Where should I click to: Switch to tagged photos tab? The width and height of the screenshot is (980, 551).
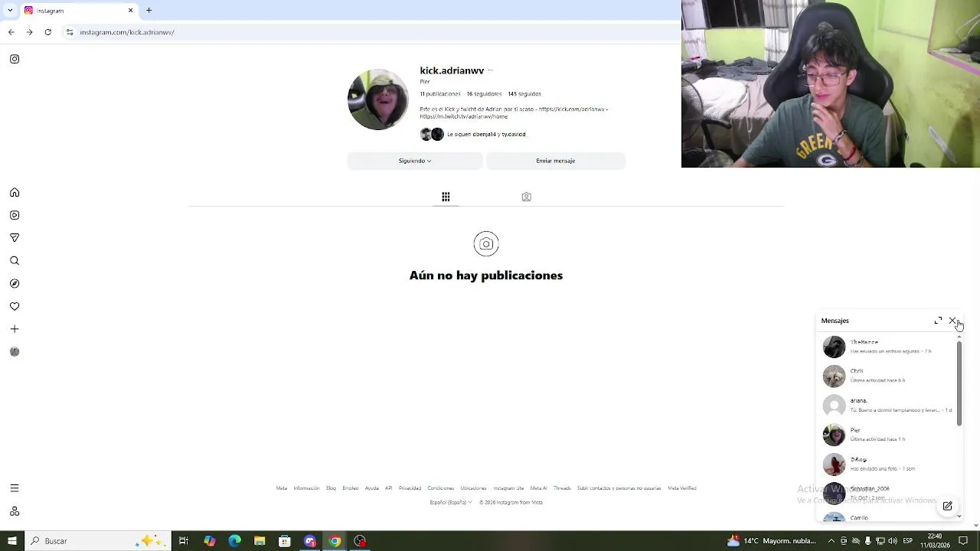pos(526,197)
